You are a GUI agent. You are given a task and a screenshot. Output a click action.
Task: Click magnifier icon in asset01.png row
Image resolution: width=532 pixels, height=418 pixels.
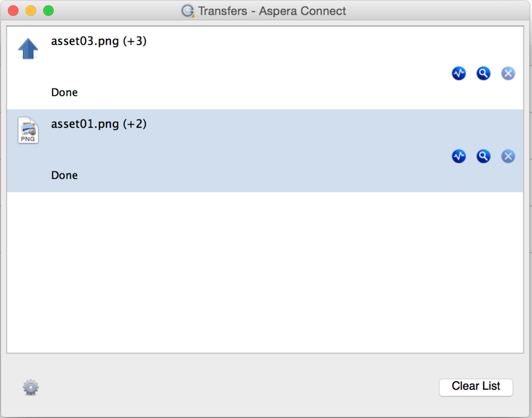[x=483, y=156]
